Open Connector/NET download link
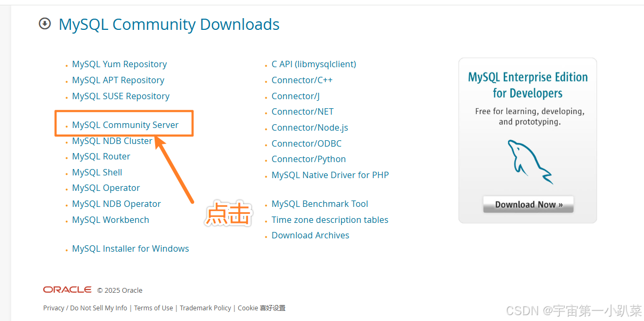 (302, 111)
